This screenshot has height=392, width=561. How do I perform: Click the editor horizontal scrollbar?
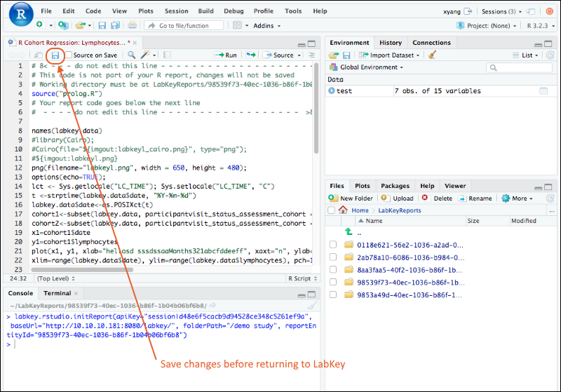(x=82, y=269)
